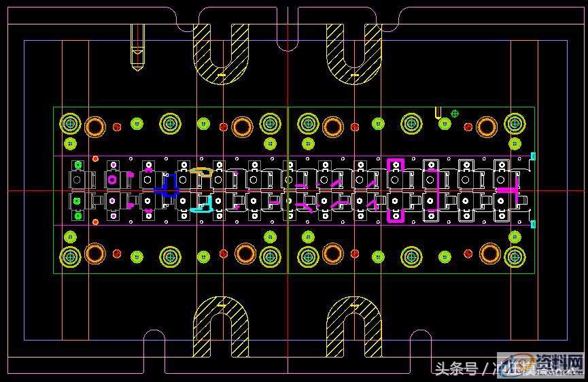
Task: Click the small green crosshair circle top right
Action: click(455, 113)
